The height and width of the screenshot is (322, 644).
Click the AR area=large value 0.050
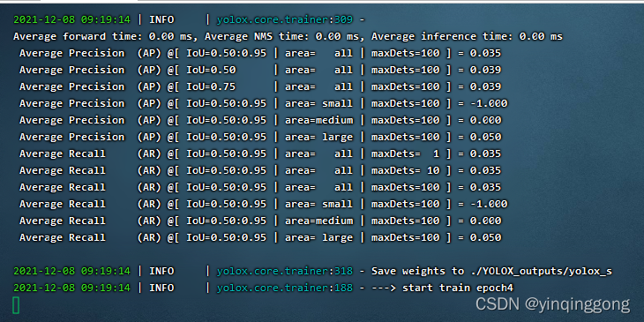(486, 238)
